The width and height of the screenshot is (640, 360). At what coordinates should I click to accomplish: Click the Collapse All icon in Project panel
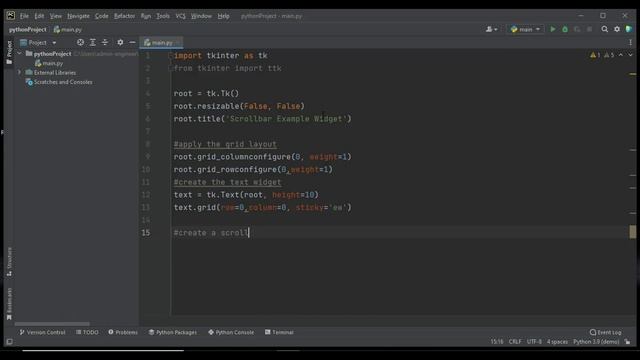tap(105, 42)
